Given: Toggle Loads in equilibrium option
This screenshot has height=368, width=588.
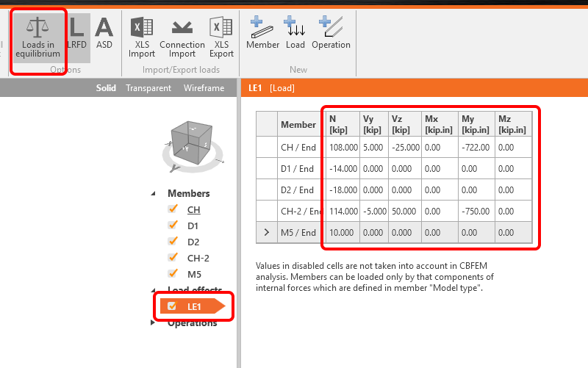Looking at the screenshot, I should point(38,37).
